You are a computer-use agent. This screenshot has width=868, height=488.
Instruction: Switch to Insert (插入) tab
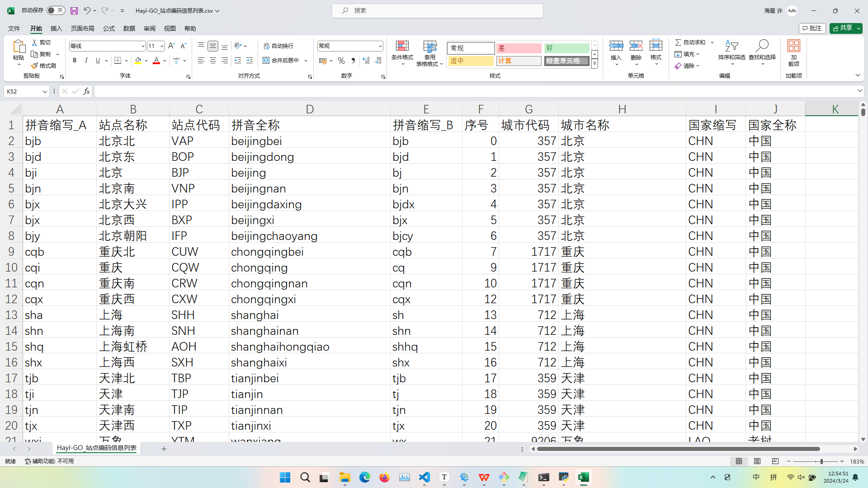[56, 28]
